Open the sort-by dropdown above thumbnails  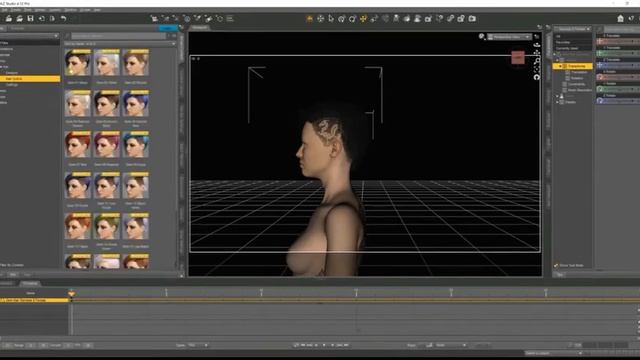pyautogui.click(x=120, y=44)
